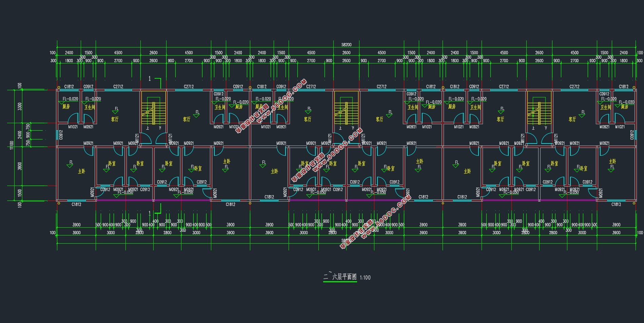Click the section cut marker 1 above the plan
Screen dimensions: 644x323
(x=150, y=79)
